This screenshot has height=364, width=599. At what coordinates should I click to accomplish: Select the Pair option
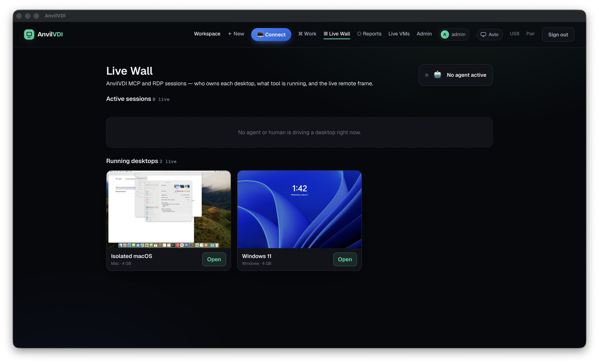coord(530,34)
